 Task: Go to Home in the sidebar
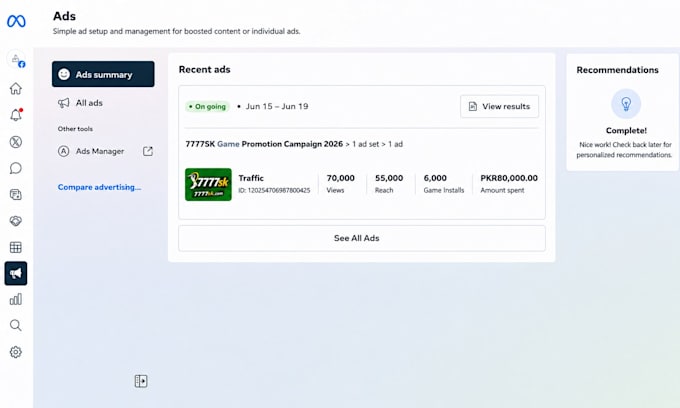[16, 88]
